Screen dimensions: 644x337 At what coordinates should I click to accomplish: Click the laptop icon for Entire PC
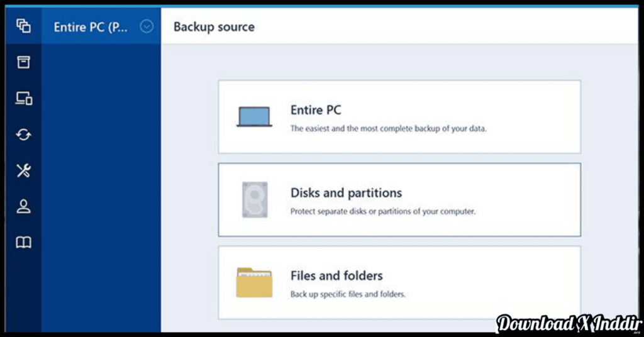[x=254, y=116]
